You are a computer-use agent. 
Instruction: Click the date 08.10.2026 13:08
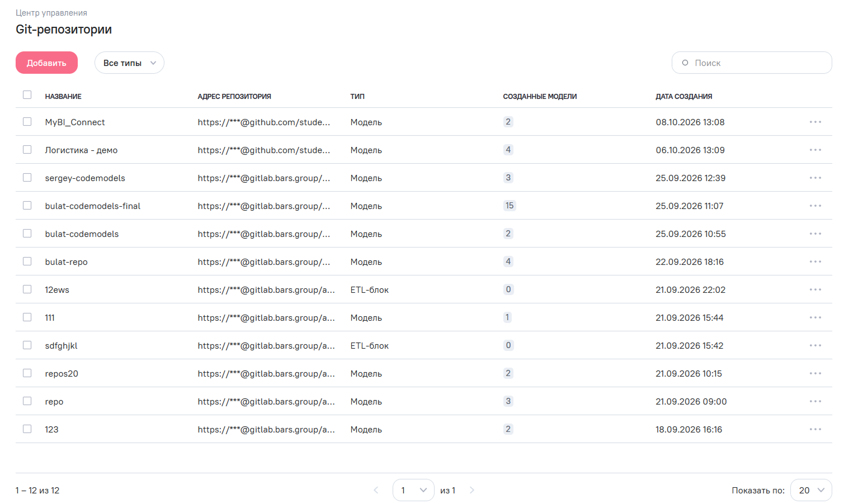coord(690,122)
